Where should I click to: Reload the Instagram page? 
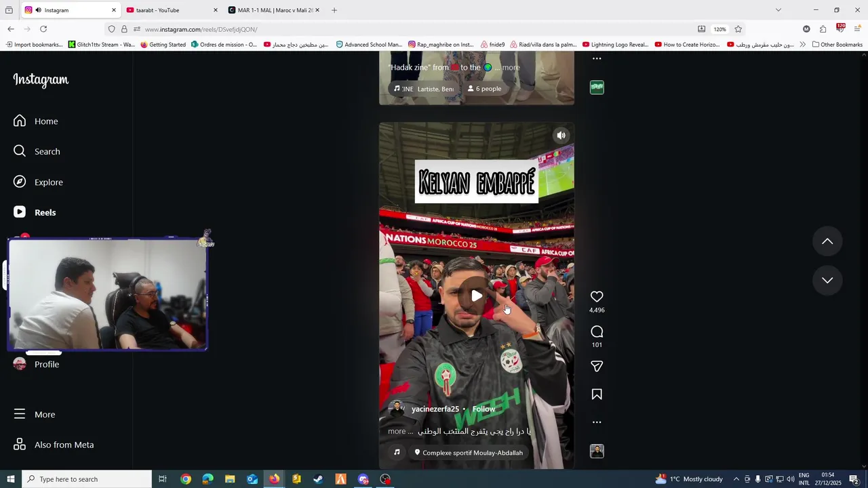(x=43, y=29)
